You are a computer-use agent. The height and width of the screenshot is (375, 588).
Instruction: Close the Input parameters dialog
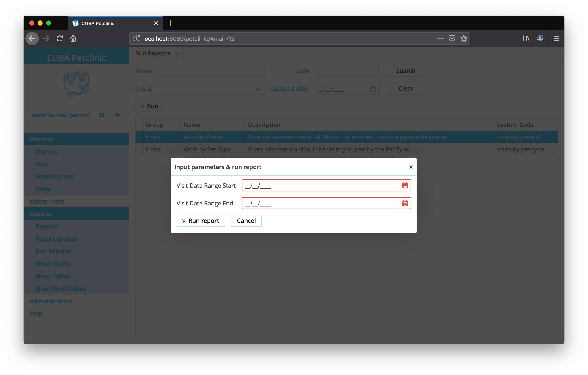click(411, 167)
